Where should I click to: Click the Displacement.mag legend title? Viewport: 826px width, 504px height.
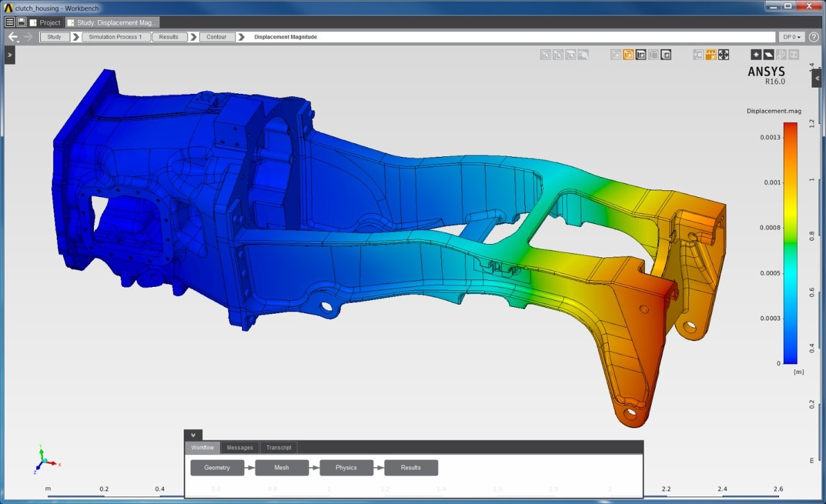[774, 111]
